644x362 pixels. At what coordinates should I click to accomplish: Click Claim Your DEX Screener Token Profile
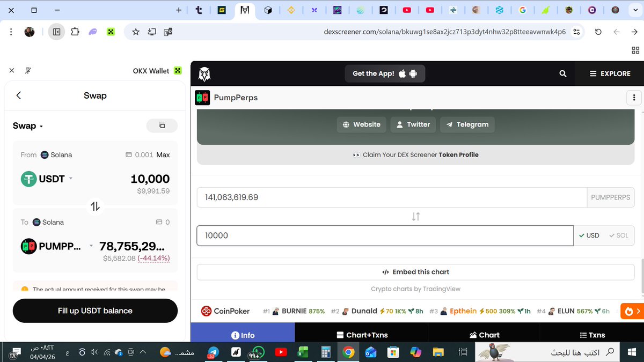pos(415,154)
